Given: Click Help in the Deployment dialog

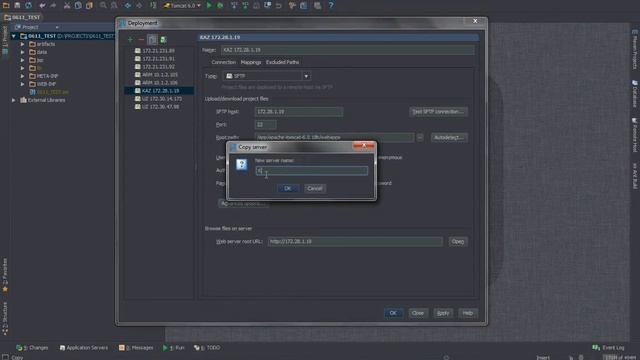Looking at the screenshot, I should 468,313.
